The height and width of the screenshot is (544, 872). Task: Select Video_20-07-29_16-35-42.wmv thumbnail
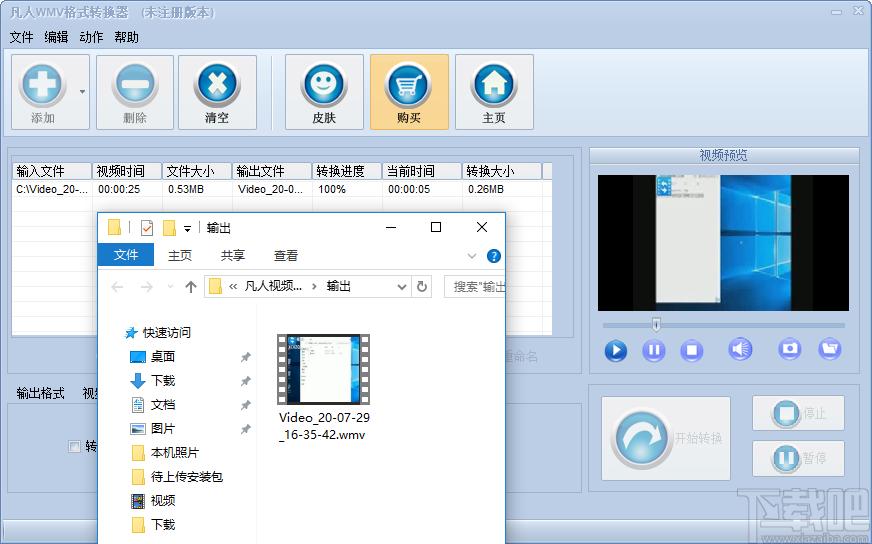point(324,369)
